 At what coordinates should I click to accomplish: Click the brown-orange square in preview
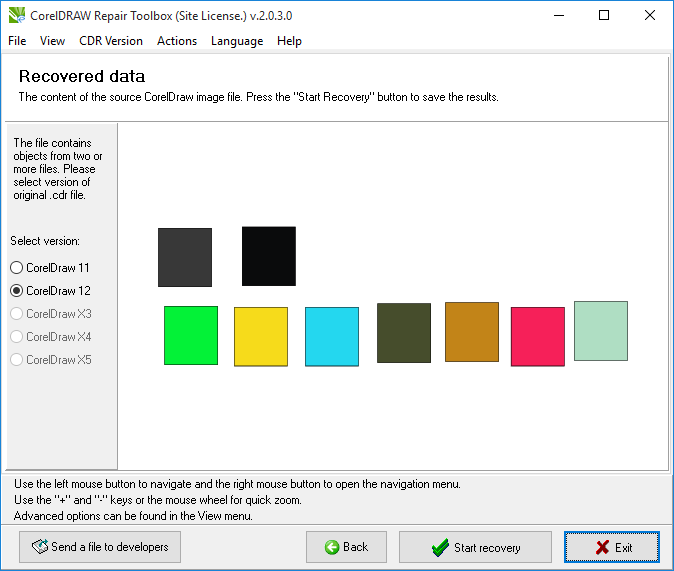click(472, 332)
